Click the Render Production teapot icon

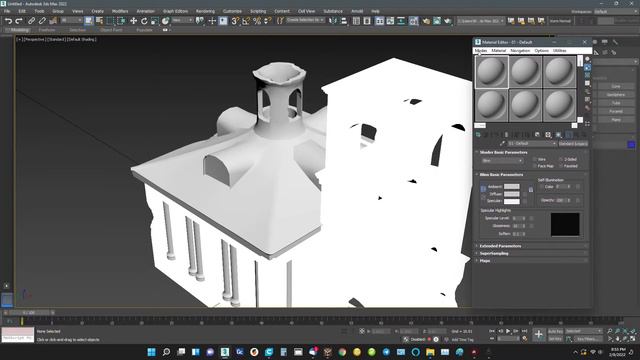pos(448,21)
